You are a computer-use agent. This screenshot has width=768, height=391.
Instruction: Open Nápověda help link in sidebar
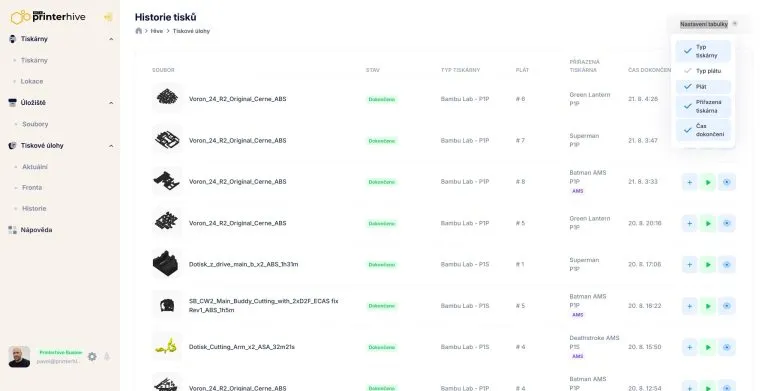(36, 230)
